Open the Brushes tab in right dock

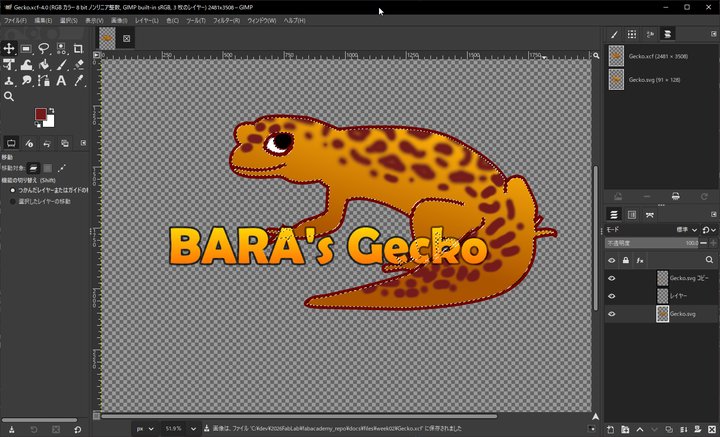[x=614, y=34]
